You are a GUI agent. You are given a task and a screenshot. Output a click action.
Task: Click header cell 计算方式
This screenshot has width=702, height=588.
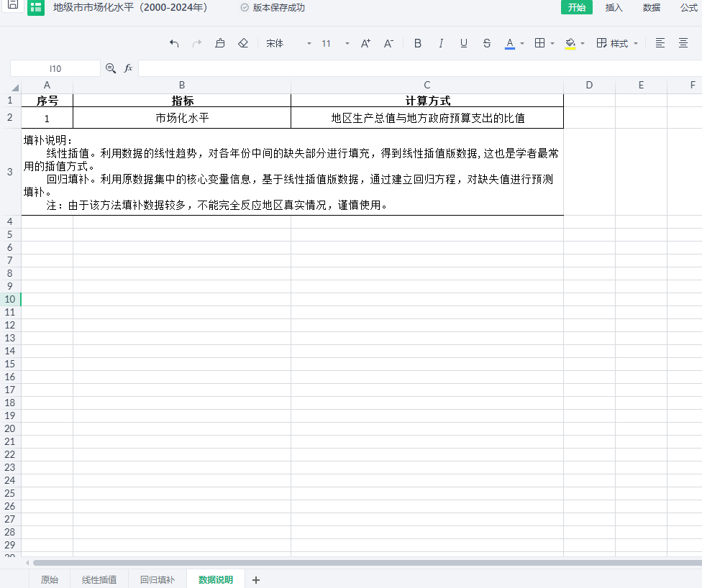[x=427, y=101]
